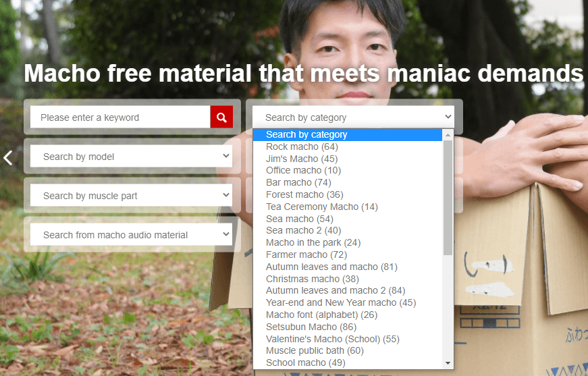This screenshot has width=588, height=376.
Task: Choose Macho in the park (24)
Action: 348,242
